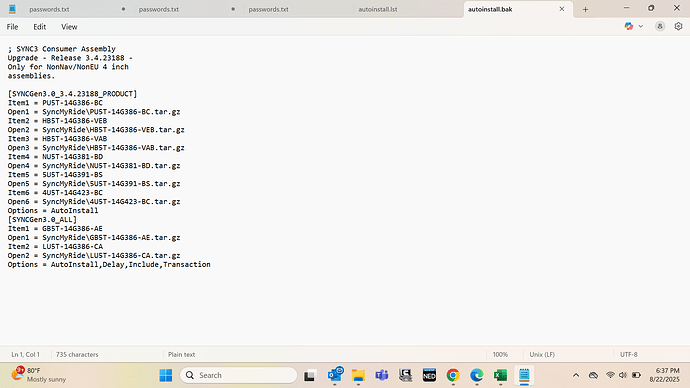Expand the chevron next to Copilot icon
Image resolution: width=690 pixels, height=388 pixels.
[x=641, y=26]
